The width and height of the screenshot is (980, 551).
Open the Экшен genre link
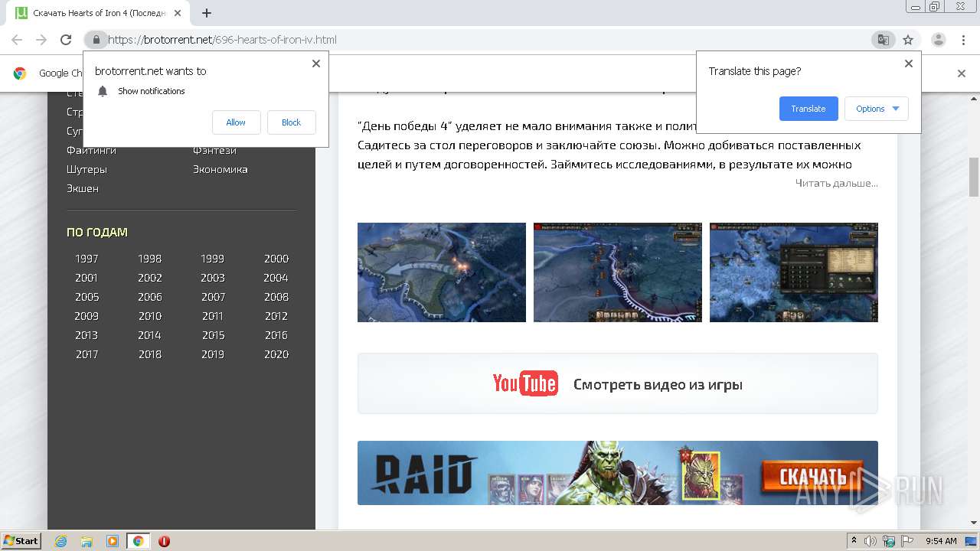83,188
